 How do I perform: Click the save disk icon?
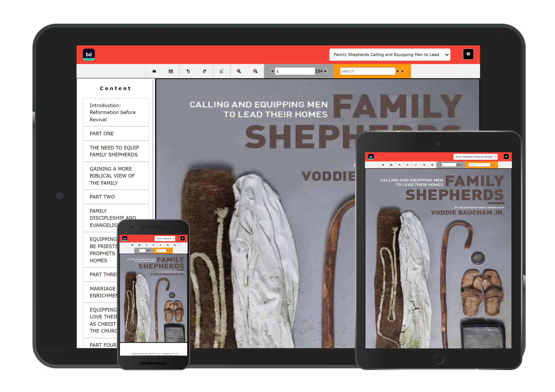click(x=171, y=71)
